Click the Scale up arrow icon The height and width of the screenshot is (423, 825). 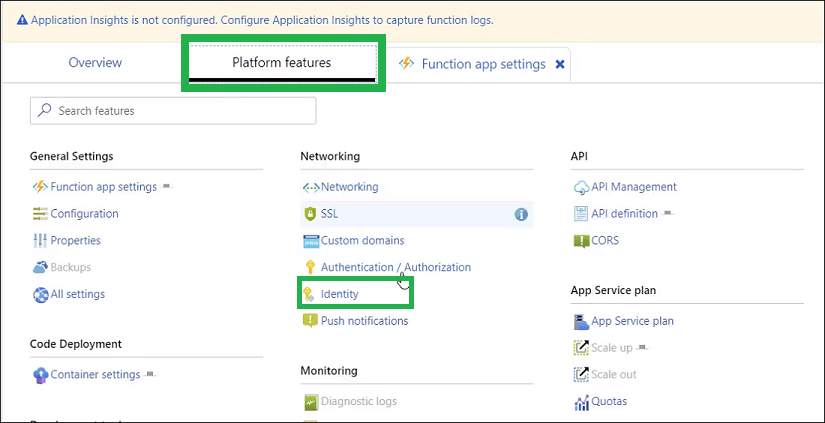[x=581, y=348]
